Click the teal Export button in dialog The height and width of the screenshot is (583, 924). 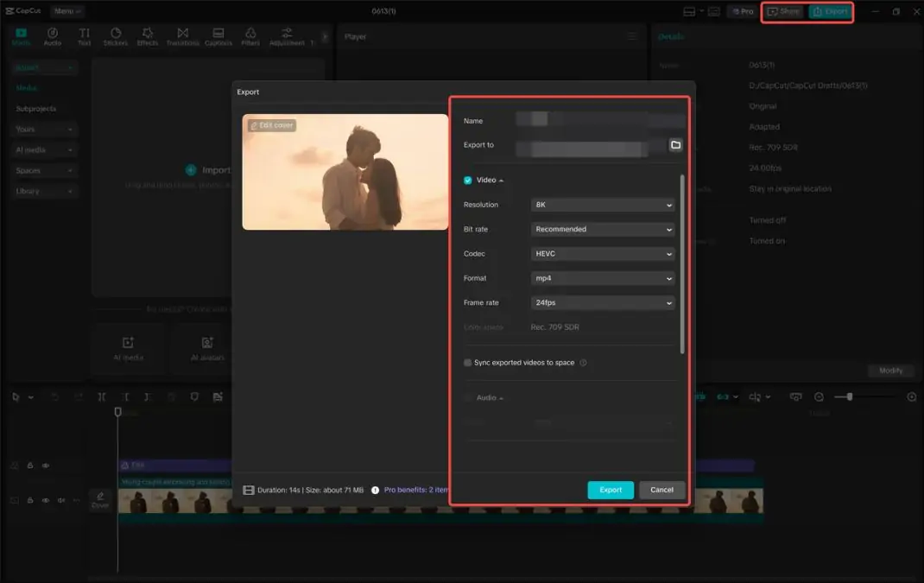(611, 490)
